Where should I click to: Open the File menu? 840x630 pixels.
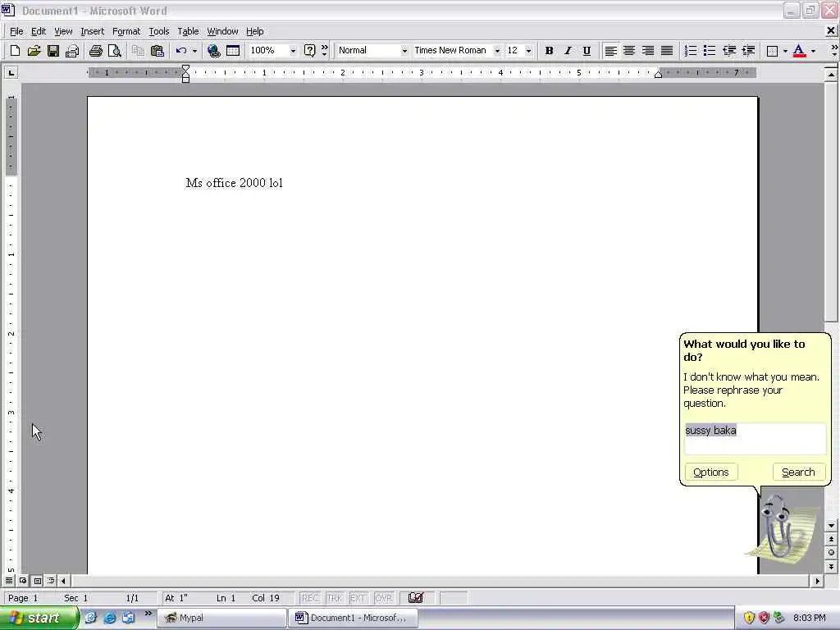tap(16, 31)
